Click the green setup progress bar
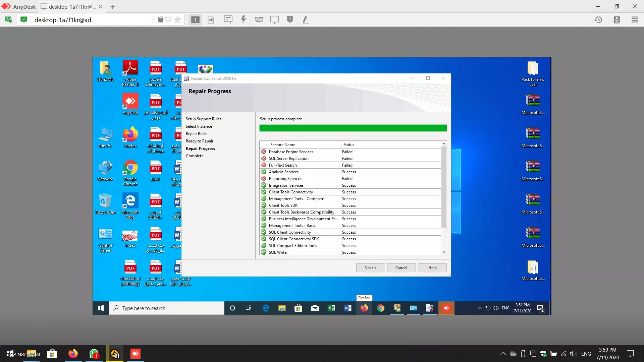The image size is (644, 362). coord(353,128)
